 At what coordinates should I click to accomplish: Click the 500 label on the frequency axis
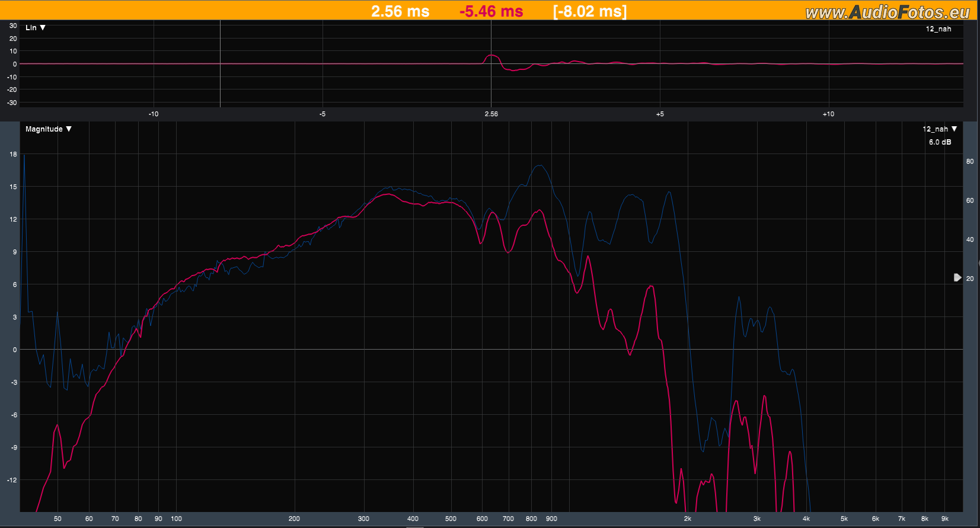click(451, 519)
